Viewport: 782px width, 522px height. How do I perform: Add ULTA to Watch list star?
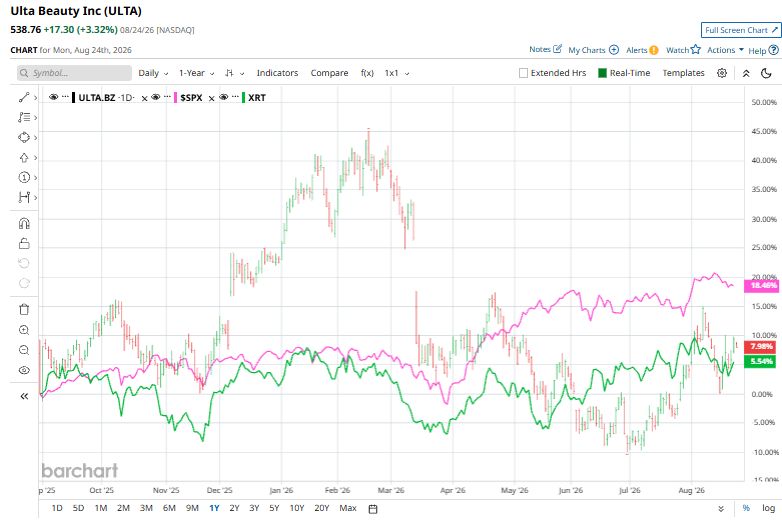coord(683,49)
